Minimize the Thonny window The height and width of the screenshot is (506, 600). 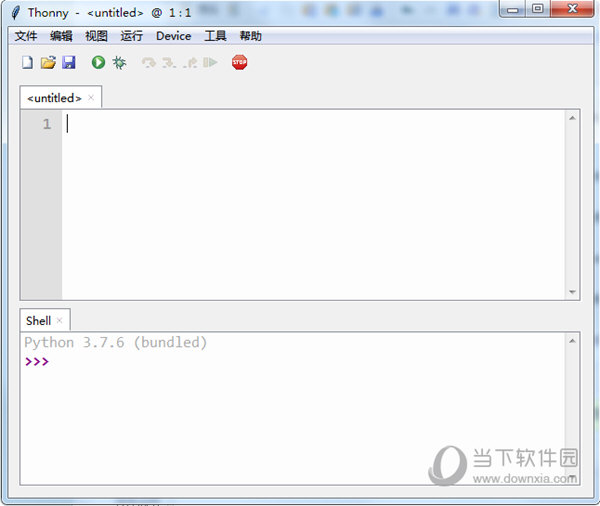(x=513, y=9)
